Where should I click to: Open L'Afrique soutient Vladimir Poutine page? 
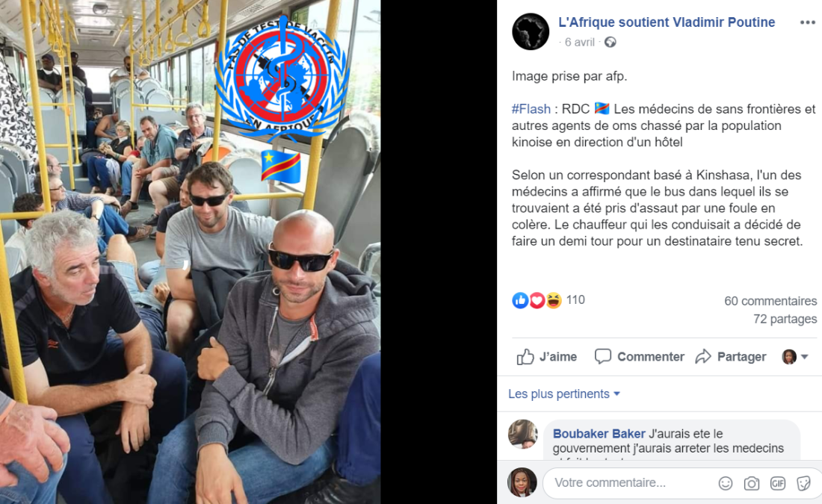point(667,22)
